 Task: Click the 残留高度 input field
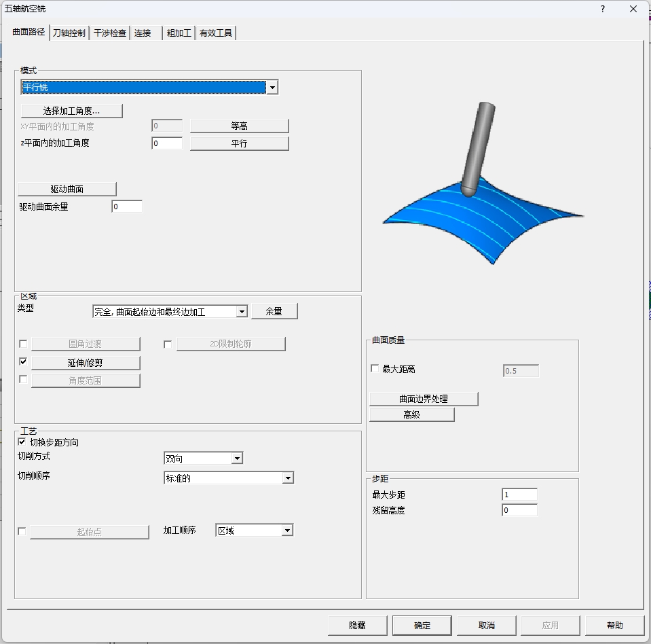[x=520, y=510]
